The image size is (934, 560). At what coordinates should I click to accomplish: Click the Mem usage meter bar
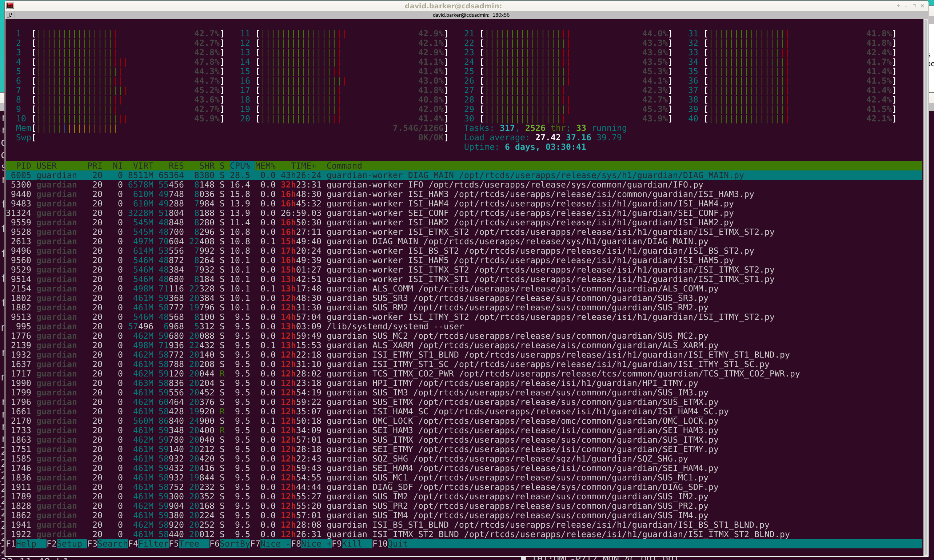[232, 128]
